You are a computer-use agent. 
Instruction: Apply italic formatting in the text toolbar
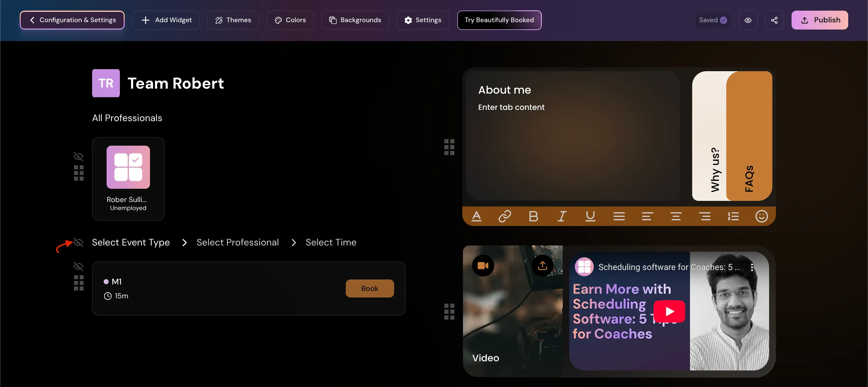pos(562,216)
